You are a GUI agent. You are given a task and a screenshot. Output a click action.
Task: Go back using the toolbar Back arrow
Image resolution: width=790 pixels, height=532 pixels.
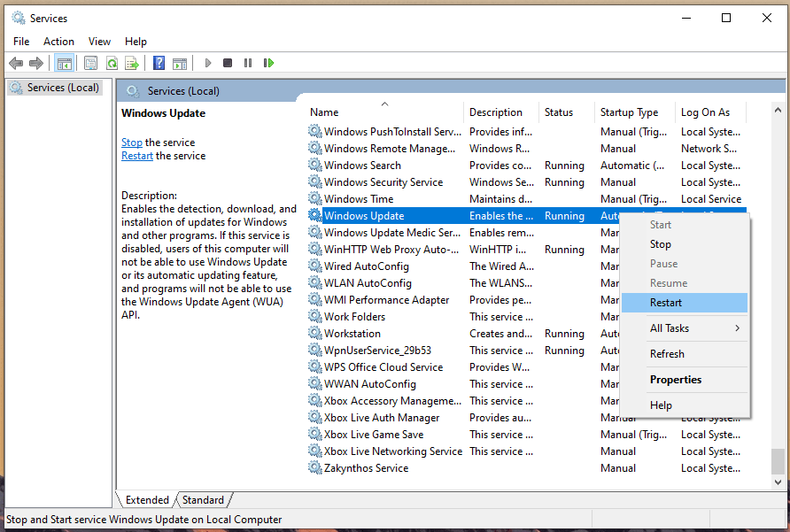(x=16, y=63)
